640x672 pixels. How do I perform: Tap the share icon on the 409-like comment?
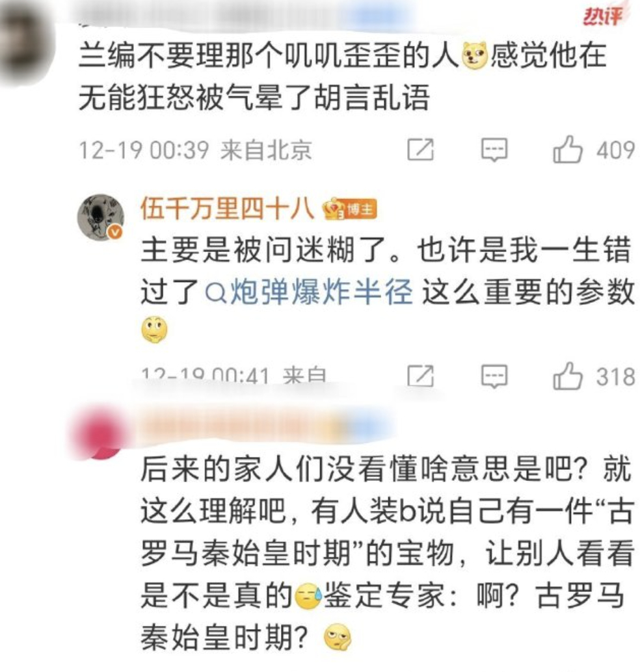click(x=420, y=149)
